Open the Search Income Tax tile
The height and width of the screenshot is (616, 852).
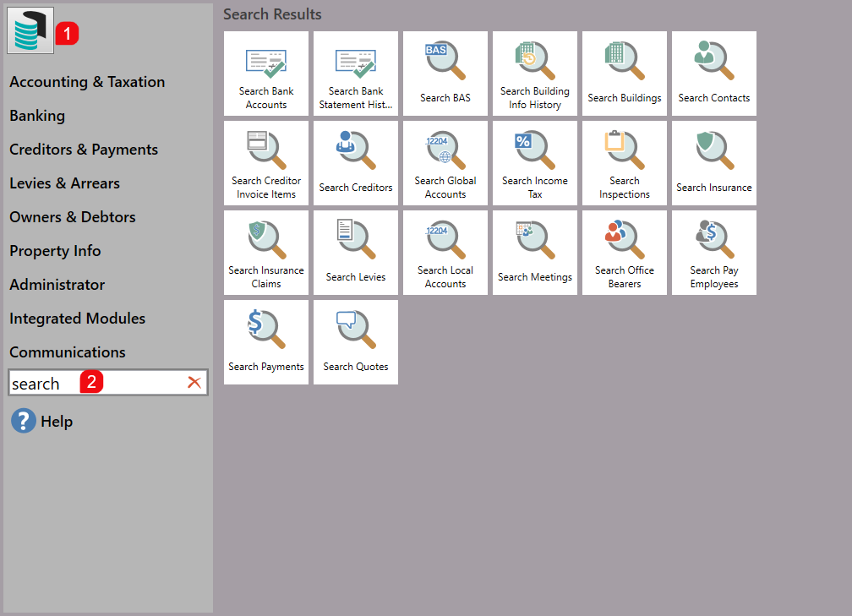pyautogui.click(x=535, y=163)
